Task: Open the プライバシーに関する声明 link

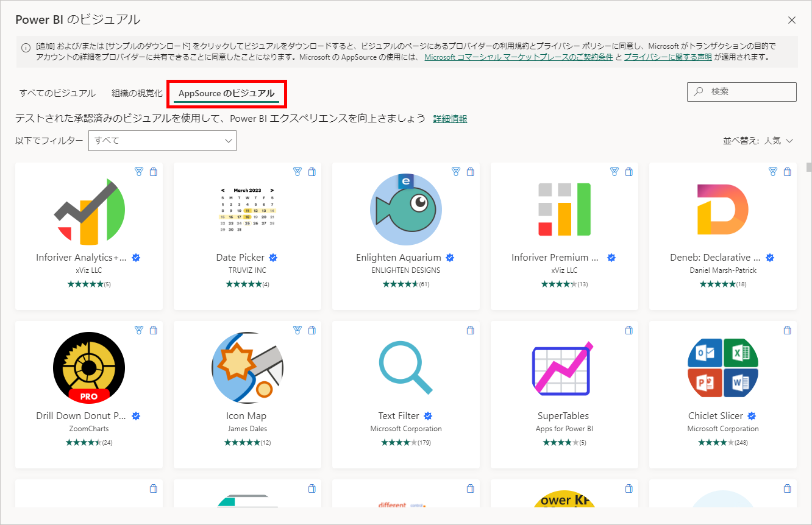Action: [668, 57]
